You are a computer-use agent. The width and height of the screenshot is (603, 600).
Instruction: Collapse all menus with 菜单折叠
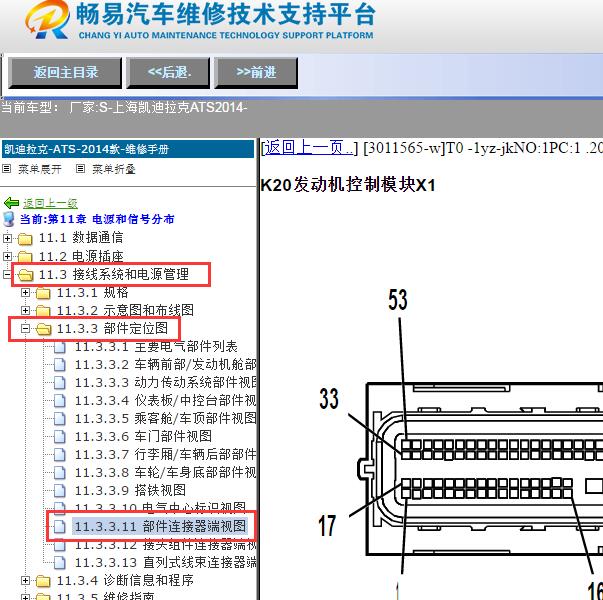pos(113,169)
